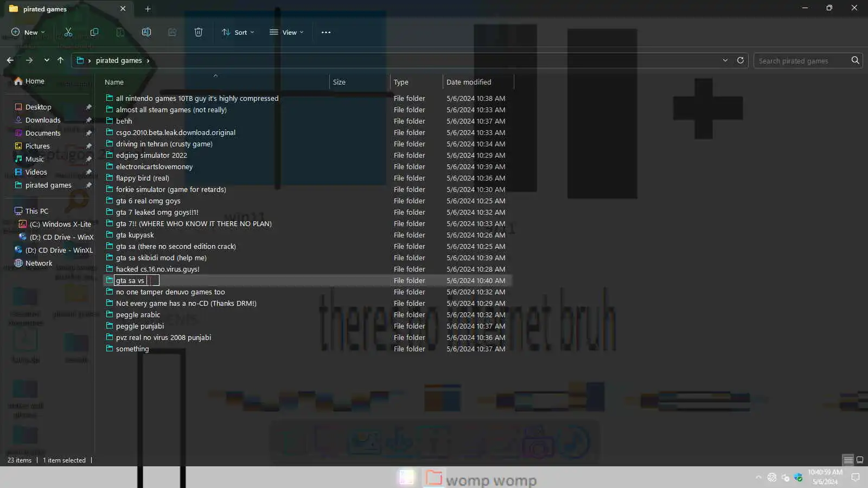Screen dimensions: 868x488
Task: Open Music in navigation pane
Action: pos(35,159)
